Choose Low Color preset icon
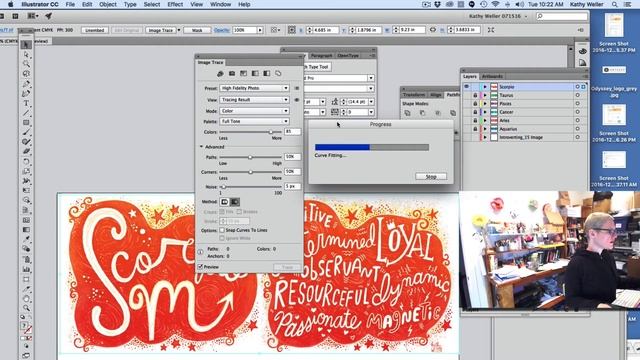The height and width of the screenshot is (360, 640). 243,73
